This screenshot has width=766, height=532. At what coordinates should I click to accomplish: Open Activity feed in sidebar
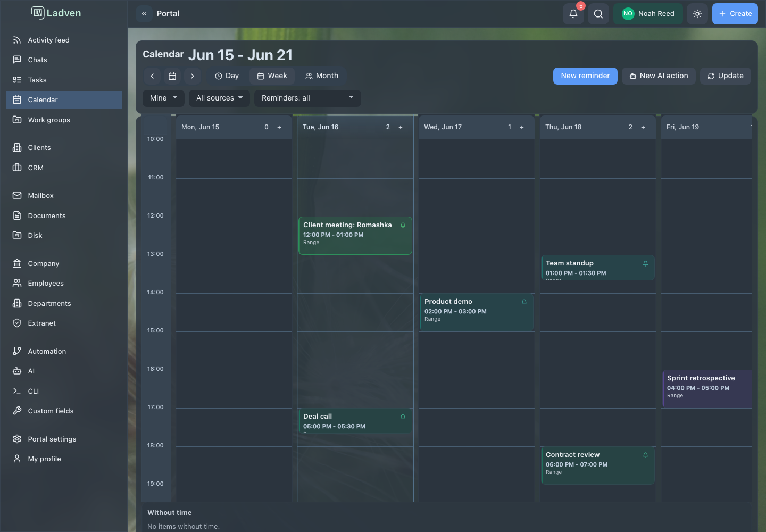64,40
